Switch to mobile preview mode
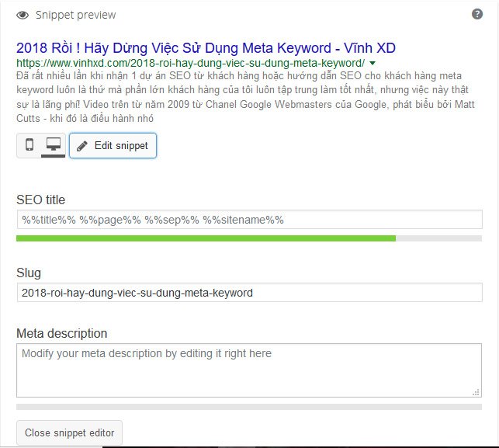Image resolution: width=499 pixels, height=448 pixels. (29, 145)
